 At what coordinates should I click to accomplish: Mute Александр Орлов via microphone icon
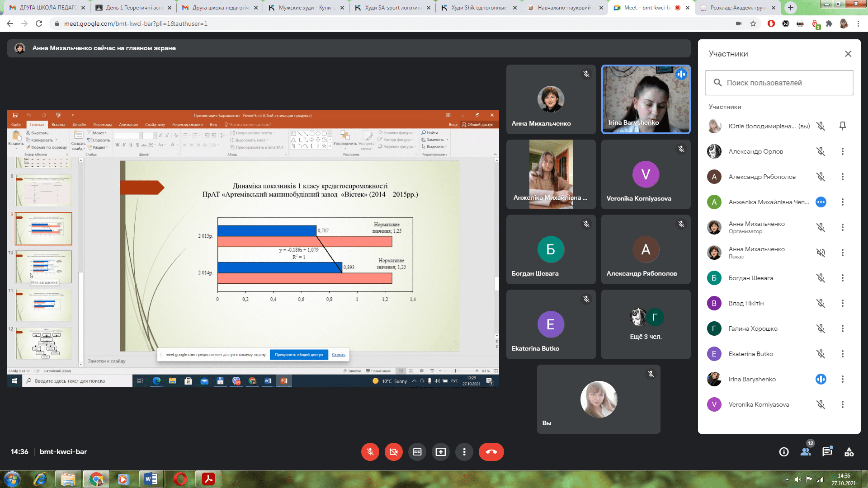click(x=821, y=151)
